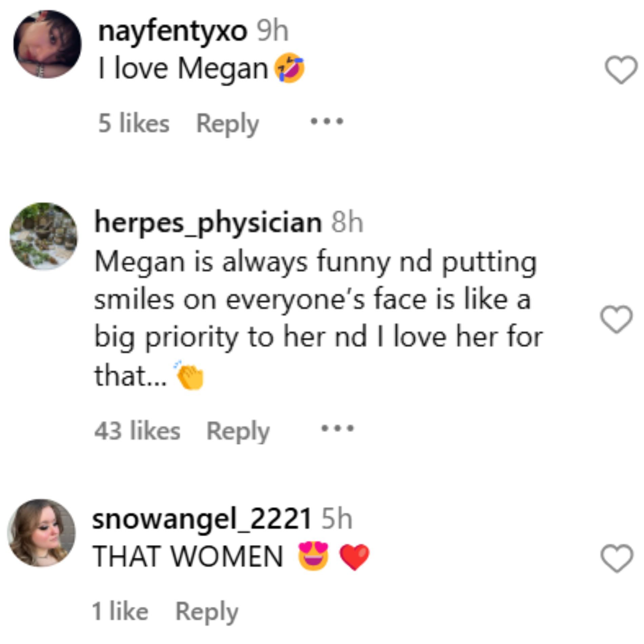
Task: Reply to snowangel_2221's comment
Action: [x=207, y=612]
